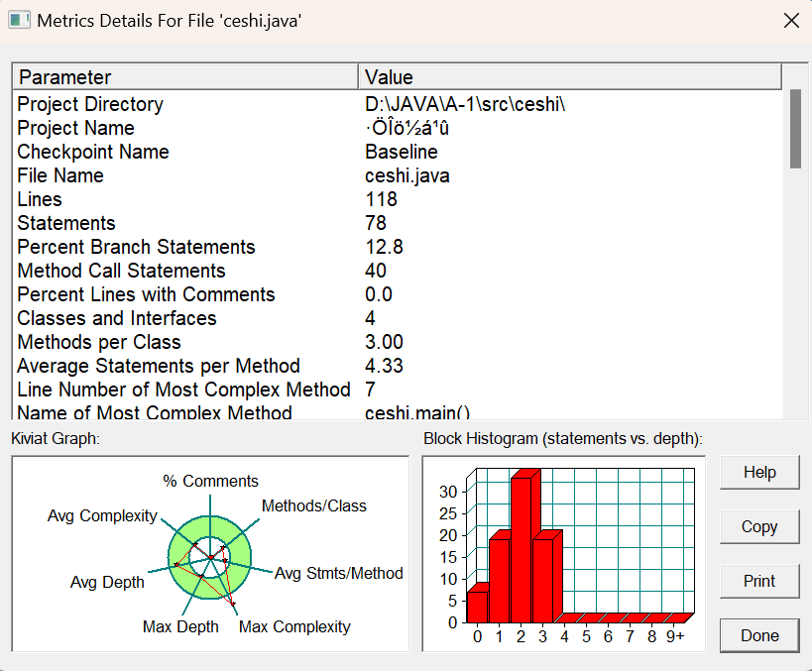812x671 pixels.
Task: Copy the metrics with Copy button
Action: coord(759,526)
